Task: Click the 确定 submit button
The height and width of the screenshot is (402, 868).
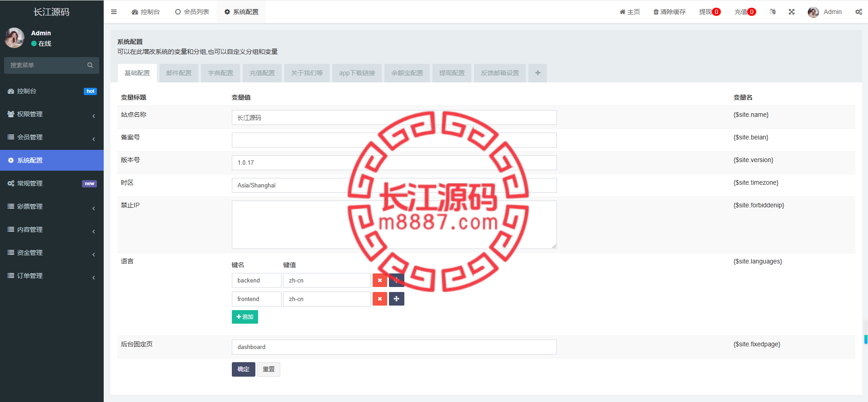Action: [244, 369]
